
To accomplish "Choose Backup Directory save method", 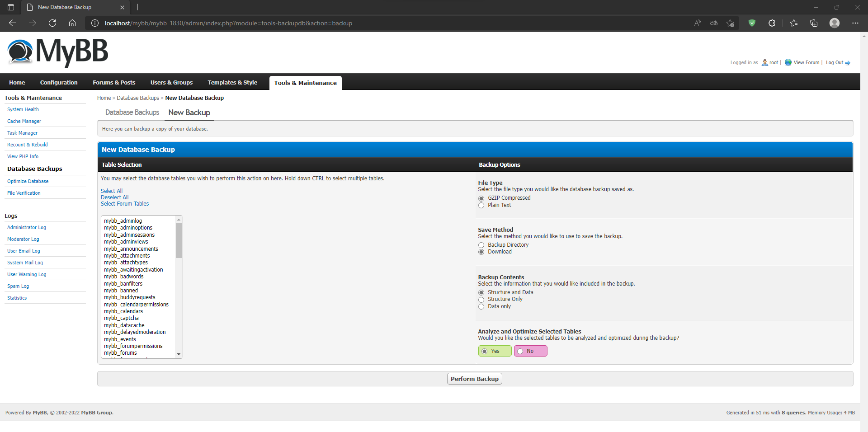I will tap(481, 245).
